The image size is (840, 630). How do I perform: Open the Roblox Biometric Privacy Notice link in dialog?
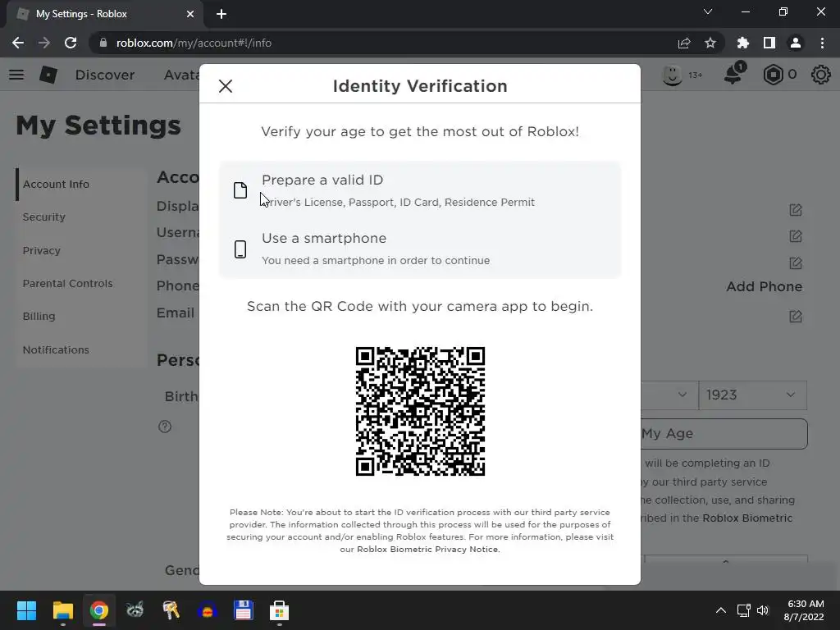[427, 549]
